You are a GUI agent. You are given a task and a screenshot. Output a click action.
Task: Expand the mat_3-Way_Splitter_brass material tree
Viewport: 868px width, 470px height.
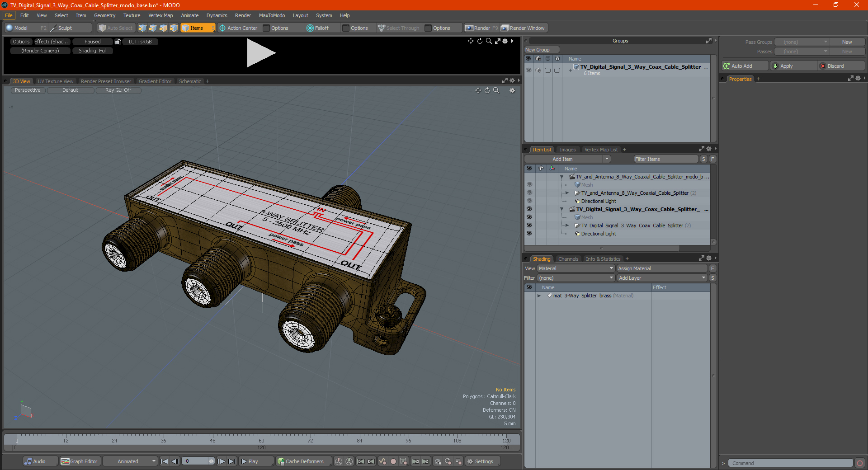539,296
